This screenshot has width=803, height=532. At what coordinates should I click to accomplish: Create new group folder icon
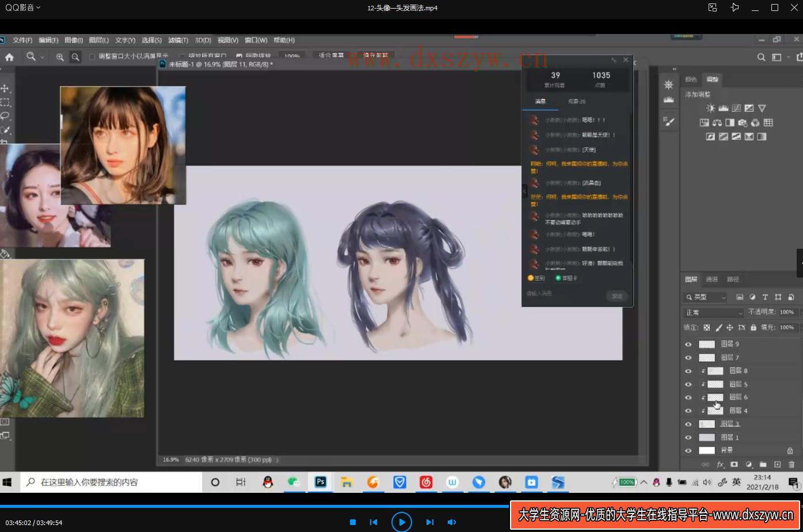click(x=763, y=464)
